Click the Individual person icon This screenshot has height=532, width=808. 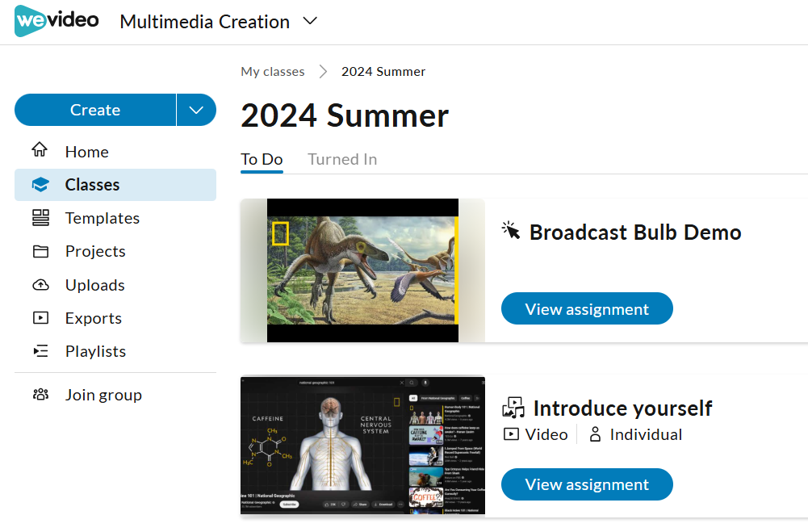click(x=595, y=434)
